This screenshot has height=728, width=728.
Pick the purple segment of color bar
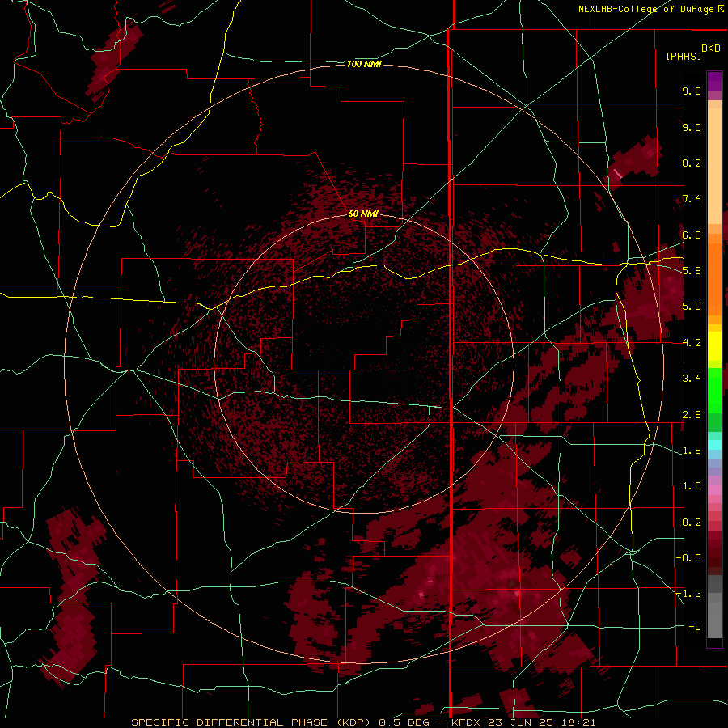pyautogui.click(x=714, y=81)
